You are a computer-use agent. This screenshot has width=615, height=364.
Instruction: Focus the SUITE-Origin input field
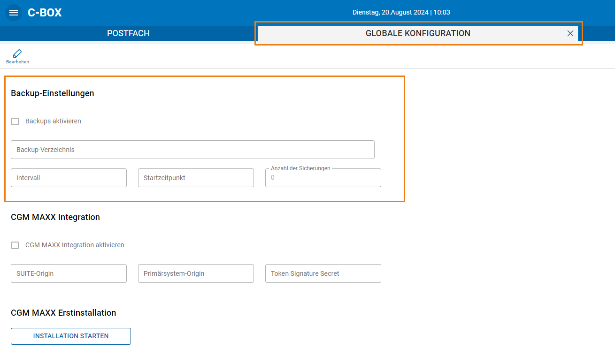click(69, 273)
